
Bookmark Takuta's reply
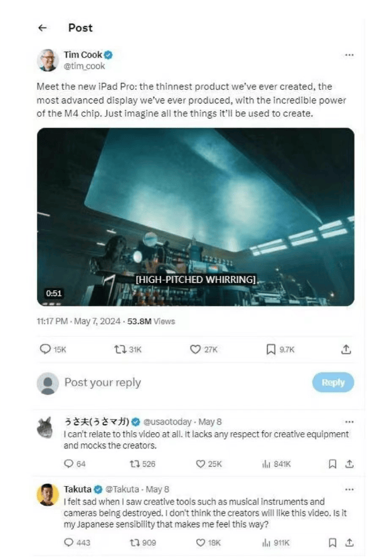point(332,543)
